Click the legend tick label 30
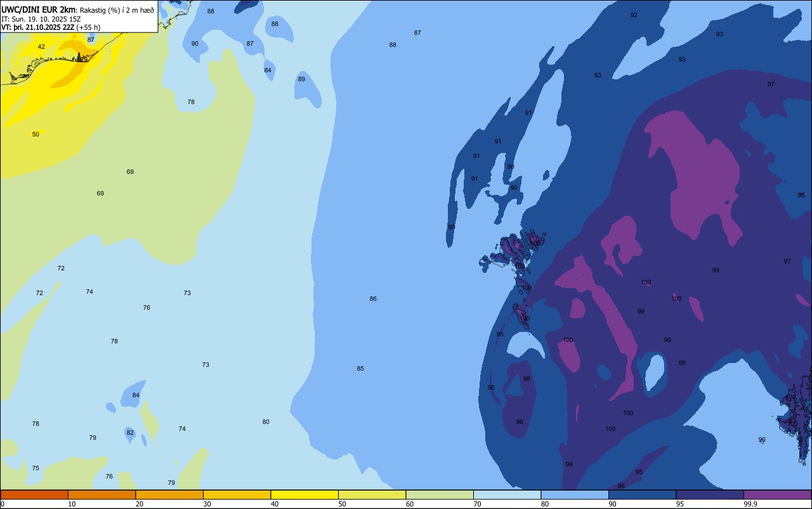Image resolution: width=812 pixels, height=509 pixels. [207, 504]
